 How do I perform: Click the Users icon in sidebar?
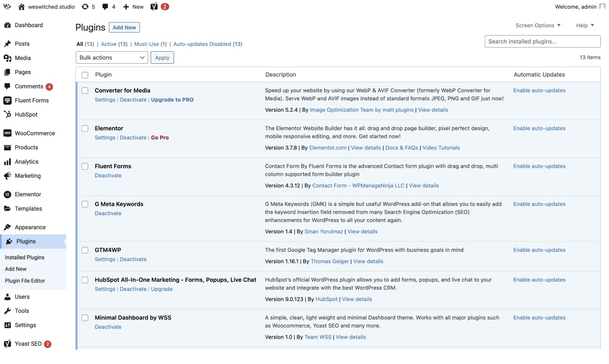coord(7,296)
